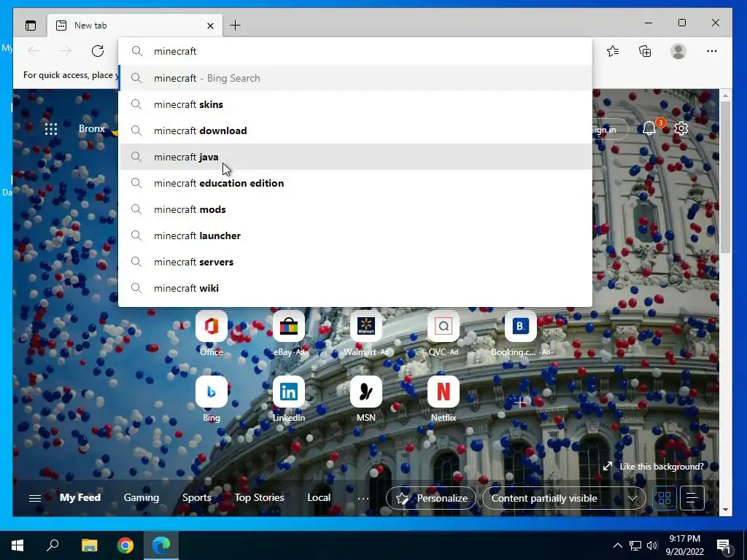Select the minecraft mods suggestion
The height and width of the screenshot is (560, 747).
[355, 209]
